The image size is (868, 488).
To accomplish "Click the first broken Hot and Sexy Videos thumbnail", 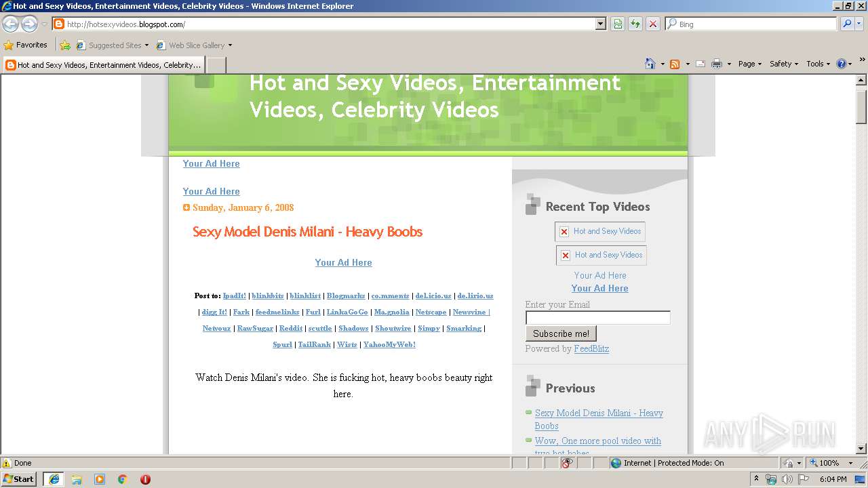I will coord(600,231).
